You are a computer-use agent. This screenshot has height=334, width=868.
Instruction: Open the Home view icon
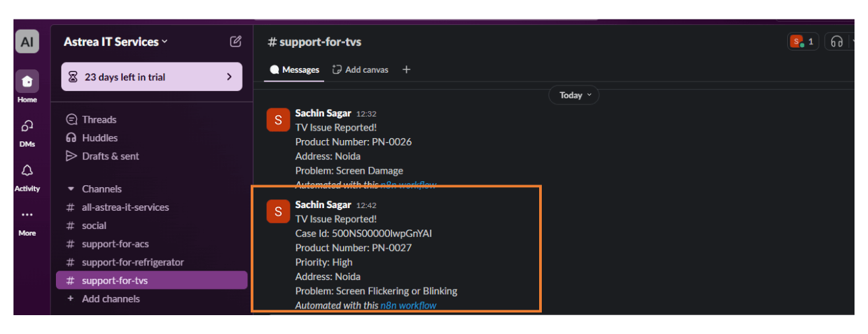[x=27, y=82]
